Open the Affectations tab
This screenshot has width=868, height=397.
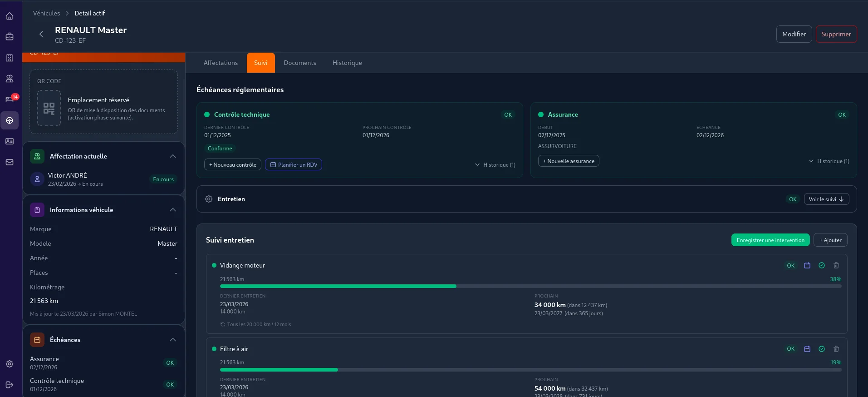(x=221, y=63)
